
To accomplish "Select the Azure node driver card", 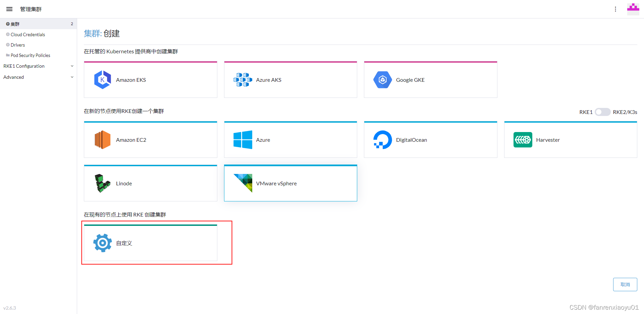I will click(290, 140).
